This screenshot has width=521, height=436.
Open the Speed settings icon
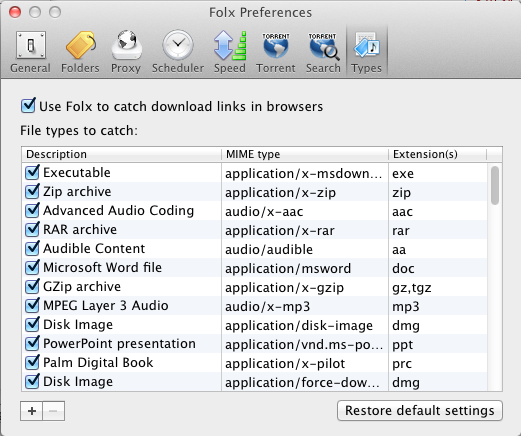coord(230,45)
